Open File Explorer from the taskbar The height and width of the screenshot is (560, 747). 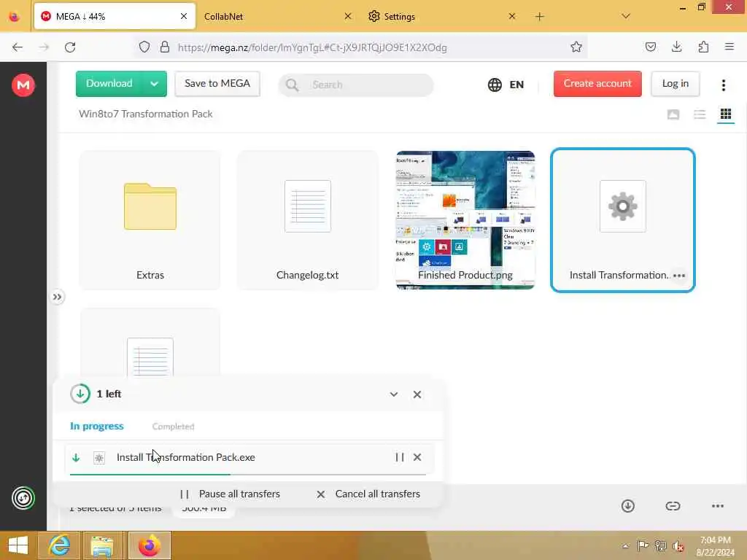click(x=102, y=545)
